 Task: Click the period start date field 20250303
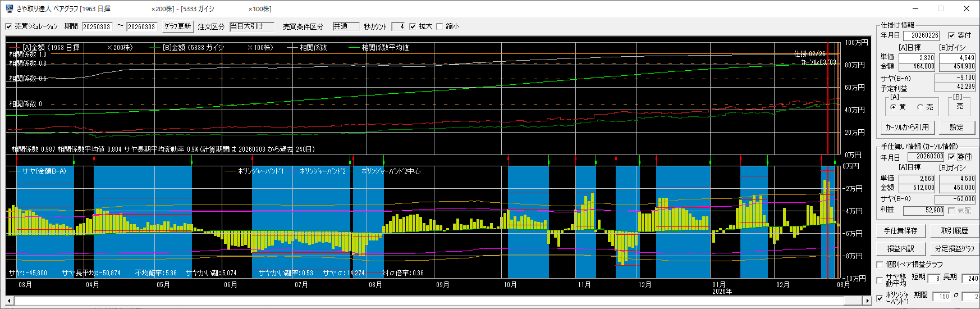pyautogui.click(x=97, y=26)
